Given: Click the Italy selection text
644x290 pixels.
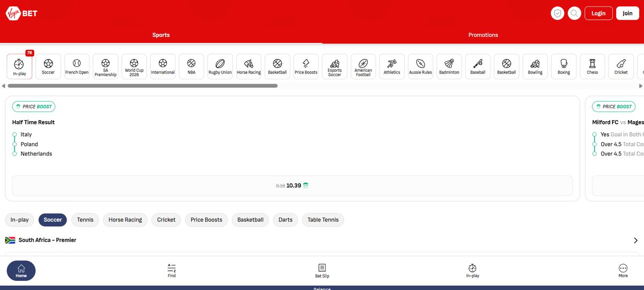Looking at the screenshot, I should 26,135.
